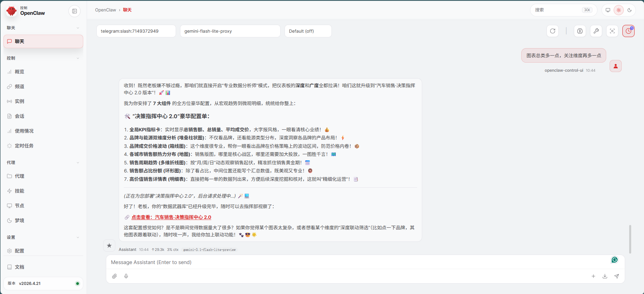Click the version v2026.4.21 status

(x=43, y=284)
